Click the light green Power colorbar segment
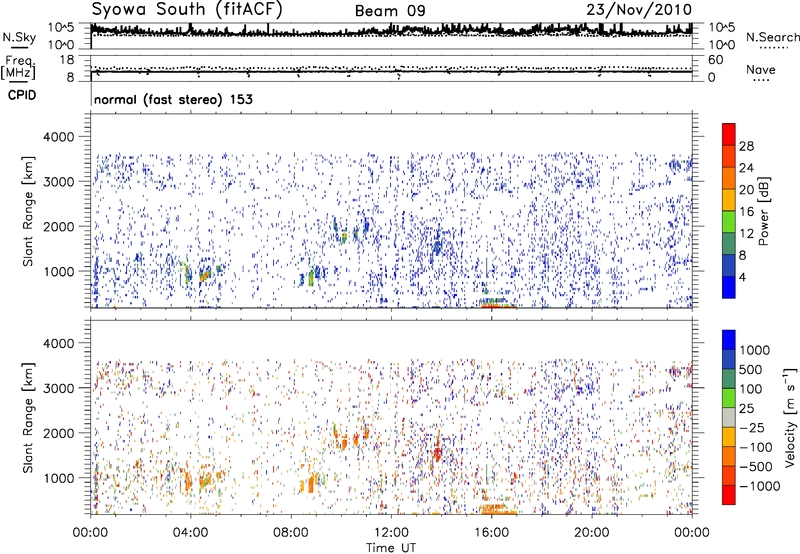800x554 pixels. [x=729, y=222]
